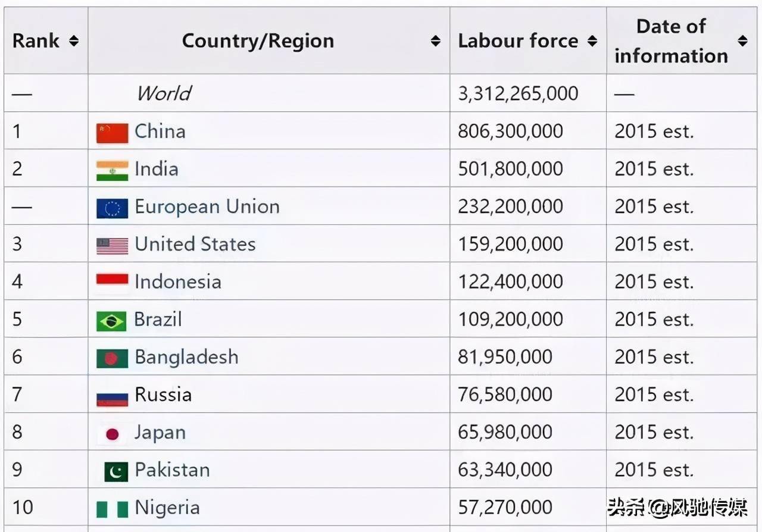Click the Bangladesh flag icon
This screenshot has width=762, height=532.
[112, 358]
